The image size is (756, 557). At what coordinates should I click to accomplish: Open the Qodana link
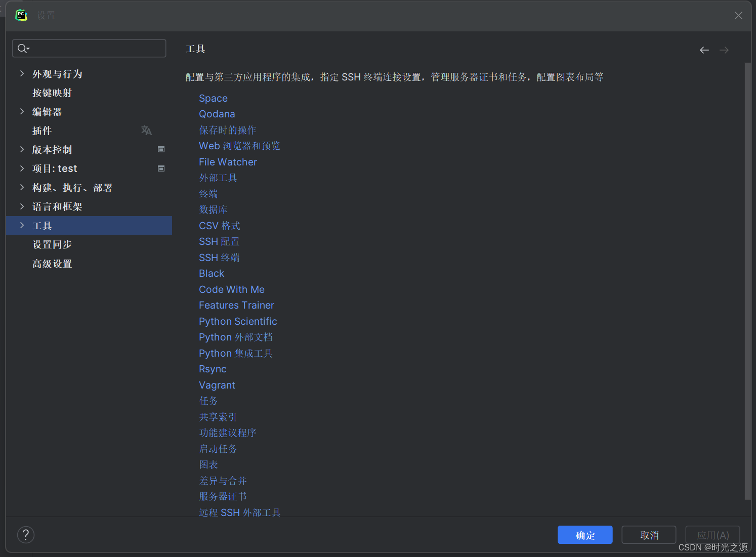(217, 114)
